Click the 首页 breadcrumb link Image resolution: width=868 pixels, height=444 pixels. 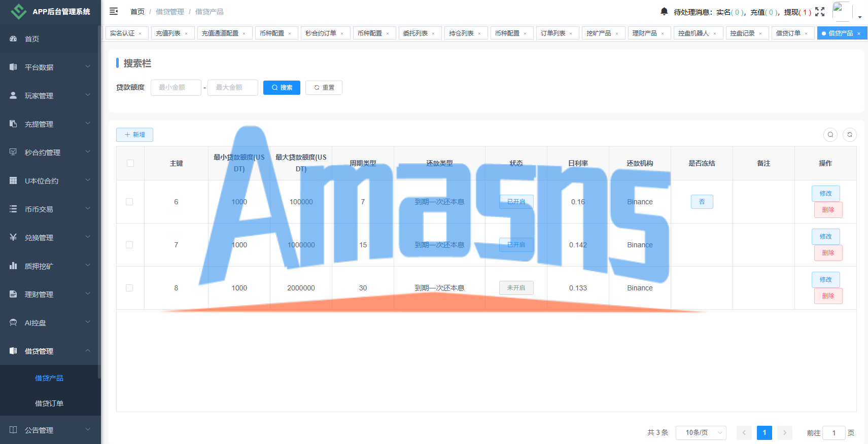(137, 12)
